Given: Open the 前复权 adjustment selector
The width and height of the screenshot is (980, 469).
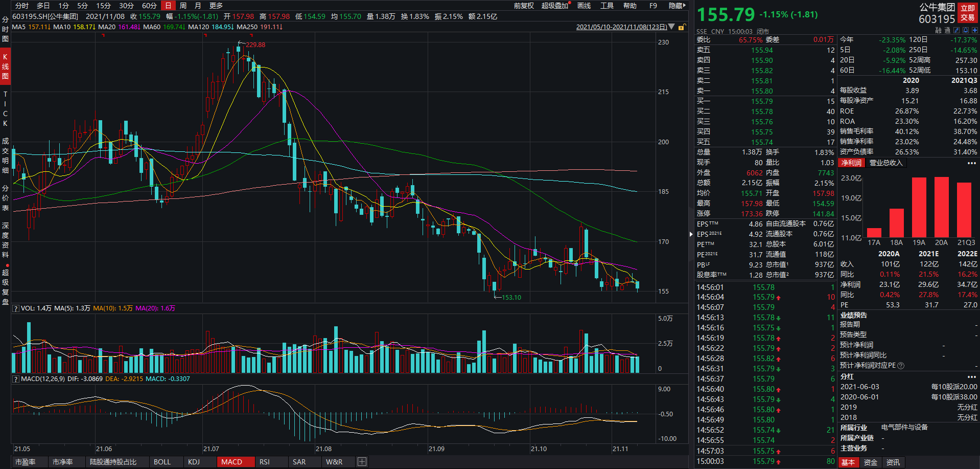Looking at the screenshot, I should (524, 6).
